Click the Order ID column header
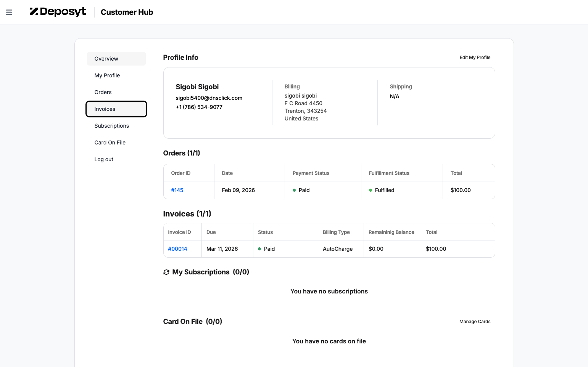The width and height of the screenshot is (588, 367). tap(181, 173)
